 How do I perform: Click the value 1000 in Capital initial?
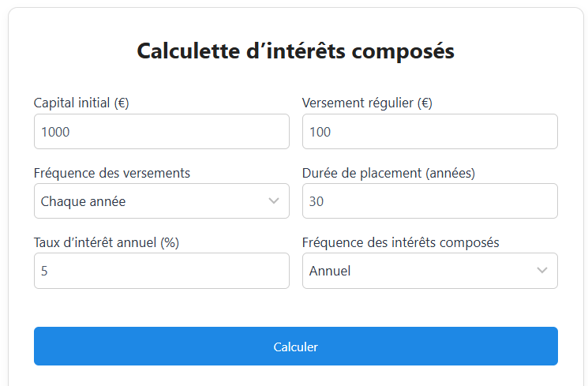coord(55,133)
